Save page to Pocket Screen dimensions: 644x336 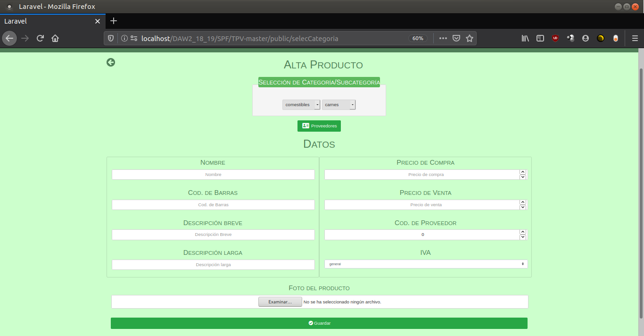tap(456, 38)
